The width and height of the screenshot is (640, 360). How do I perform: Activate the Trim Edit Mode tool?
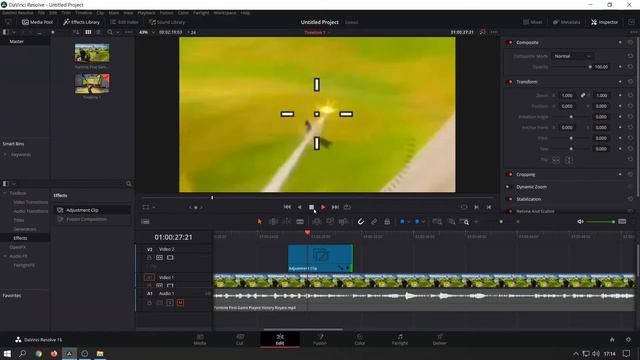click(273, 222)
